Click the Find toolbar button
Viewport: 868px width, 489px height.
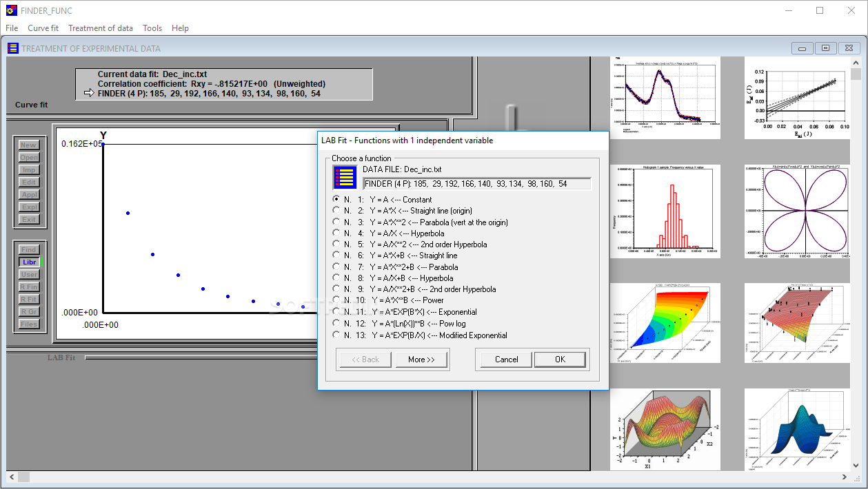(x=29, y=250)
